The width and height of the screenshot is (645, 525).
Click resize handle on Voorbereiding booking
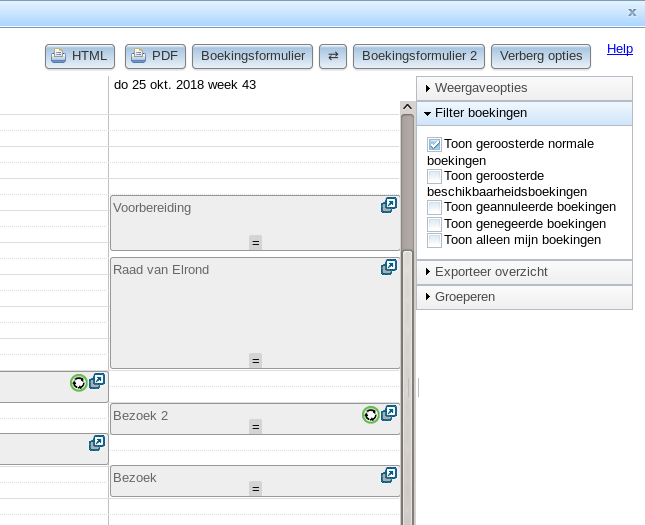(x=255, y=243)
